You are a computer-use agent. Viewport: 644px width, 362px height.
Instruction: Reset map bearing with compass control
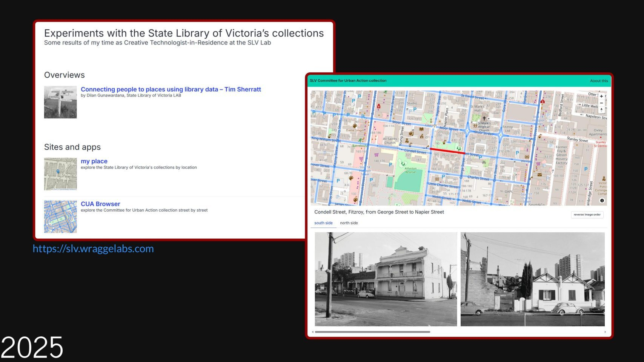[x=601, y=109]
